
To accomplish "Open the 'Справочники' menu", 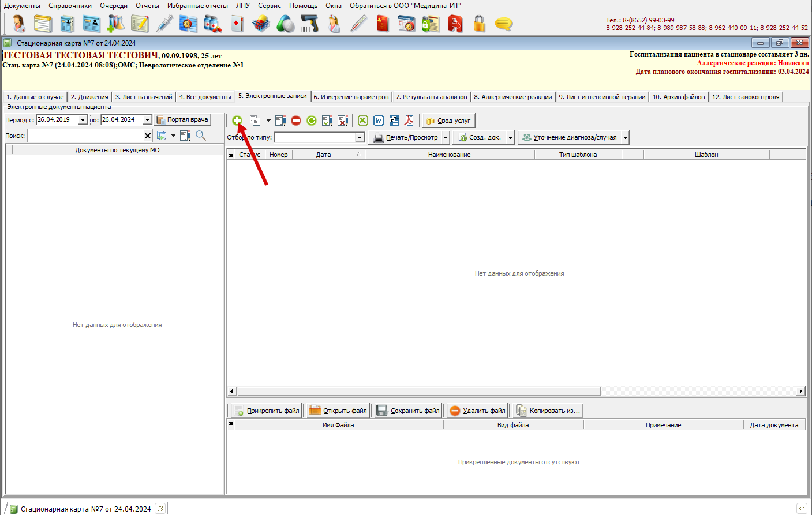I will pos(70,6).
